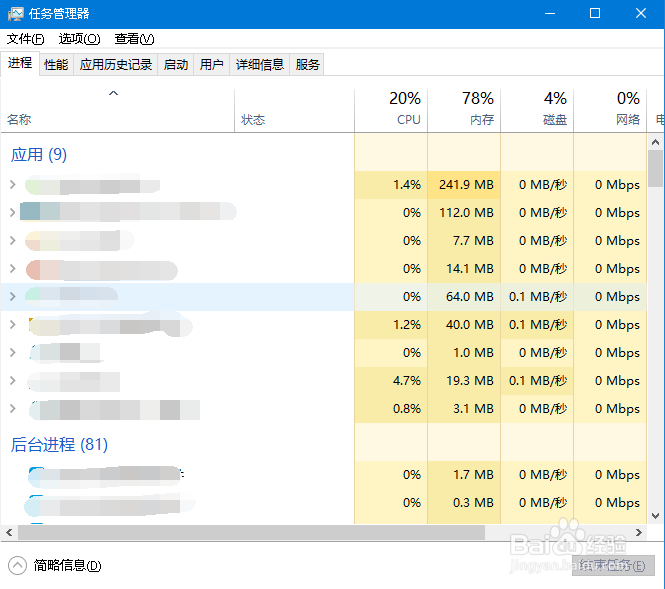Viewport: 665px width, 589px height.
Task: Click the 1.2% CPU cell
Action: [x=391, y=325]
